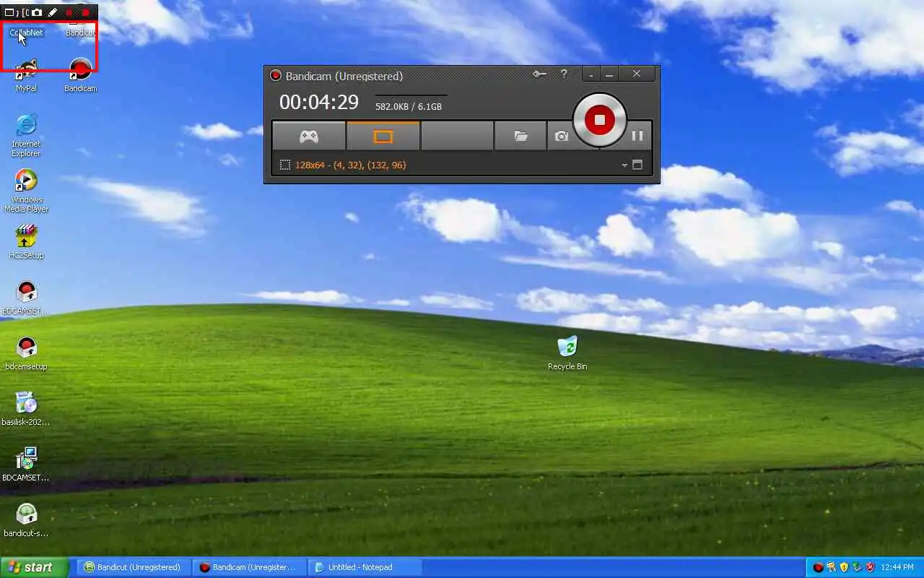Select the HC2Setup desktop icon

click(x=26, y=242)
